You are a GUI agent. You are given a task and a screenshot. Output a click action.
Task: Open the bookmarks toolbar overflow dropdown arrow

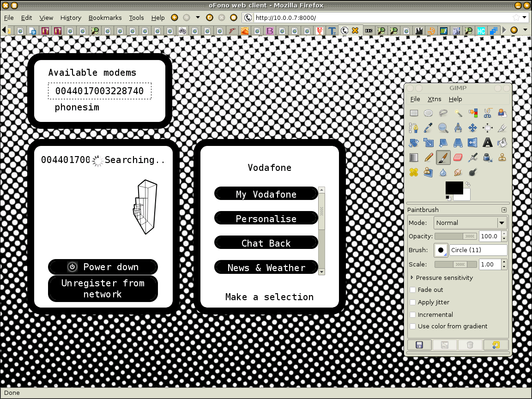click(x=525, y=30)
